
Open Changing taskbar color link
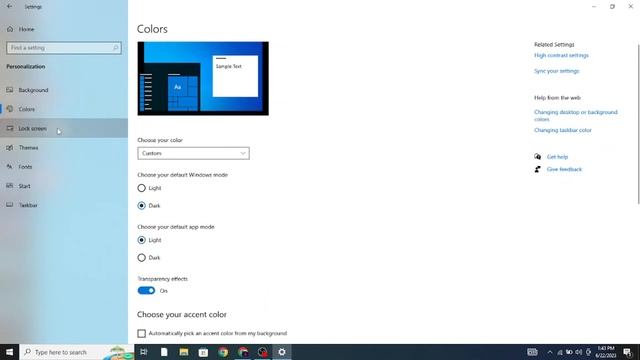click(562, 130)
